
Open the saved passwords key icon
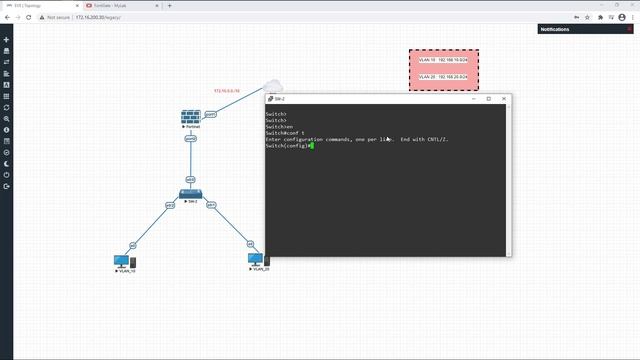(576, 18)
